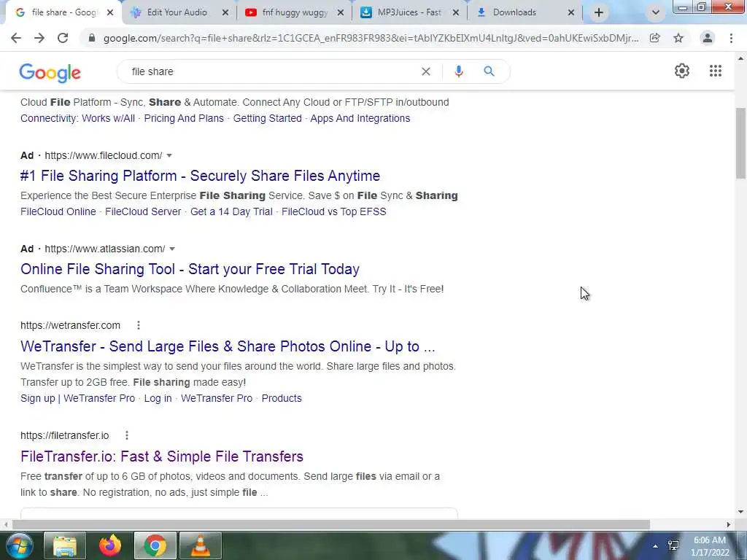Open the Chrome profile avatar
This screenshot has height=560, width=747.
(x=708, y=38)
